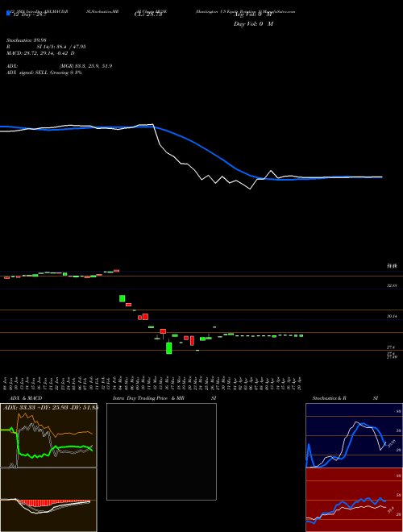The image size is (403, 532).
Task: Open the empty Intra Day Trading Price panel
Action: [x=161, y=451]
